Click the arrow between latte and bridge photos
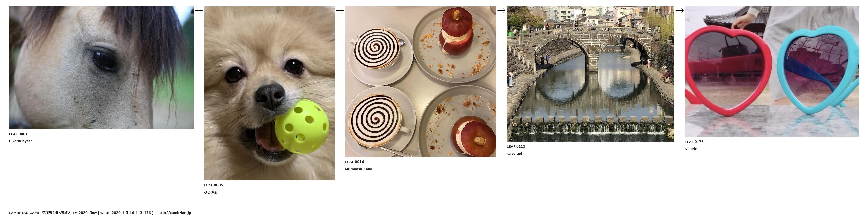 click(501, 11)
